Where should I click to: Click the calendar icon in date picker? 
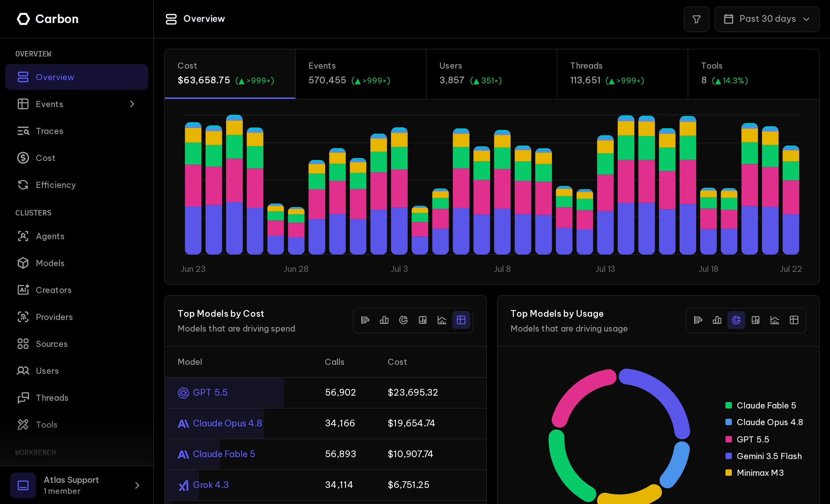tap(728, 19)
